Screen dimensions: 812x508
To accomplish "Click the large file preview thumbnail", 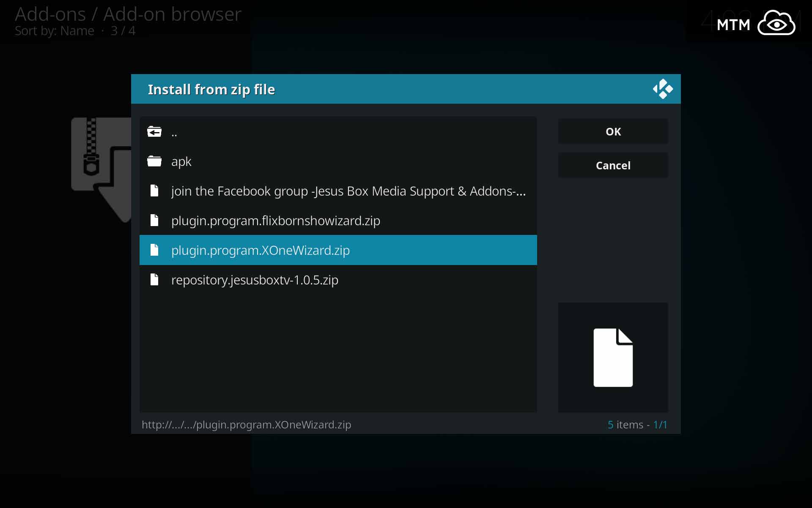I will point(613,357).
